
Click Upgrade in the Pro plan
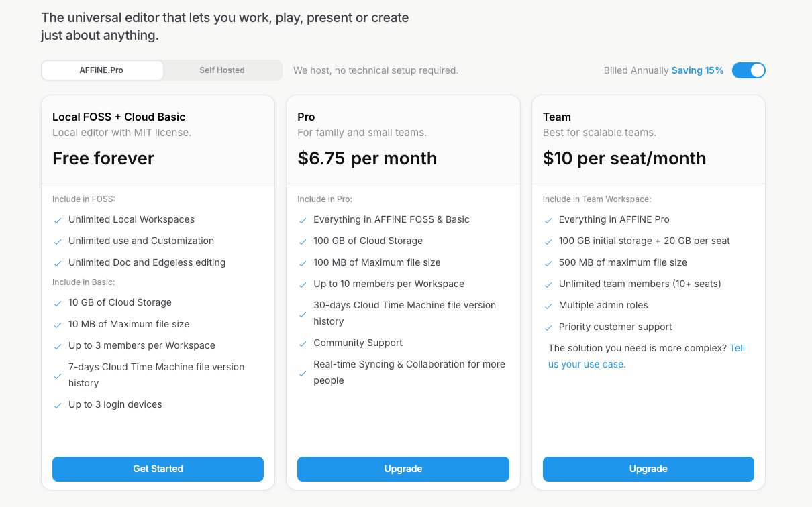coord(403,469)
